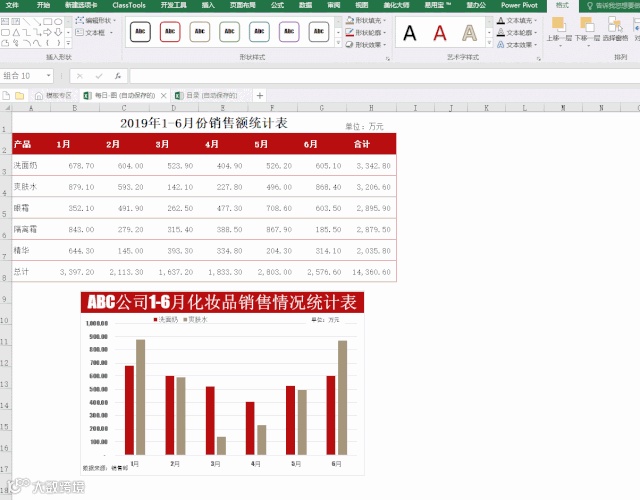Pick the green-outlined Abc shape style

tap(230, 32)
